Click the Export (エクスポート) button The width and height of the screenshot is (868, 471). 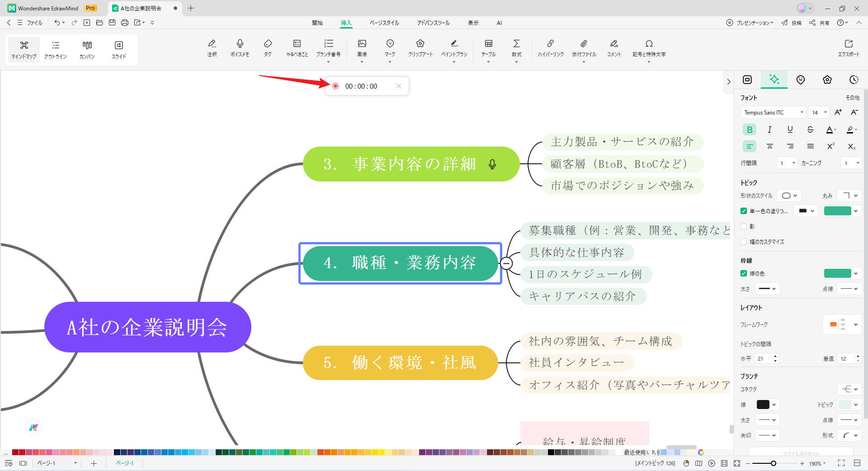(x=849, y=48)
